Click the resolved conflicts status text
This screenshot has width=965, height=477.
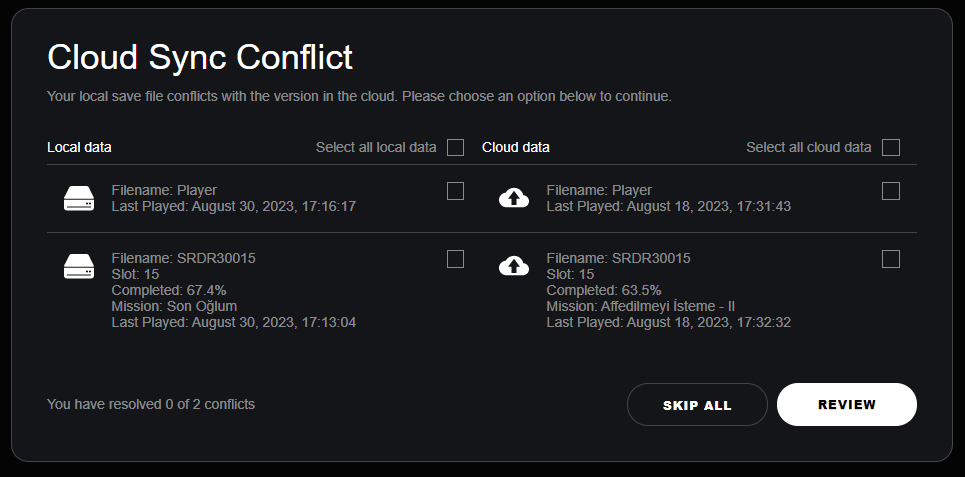[x=151, y=405]
